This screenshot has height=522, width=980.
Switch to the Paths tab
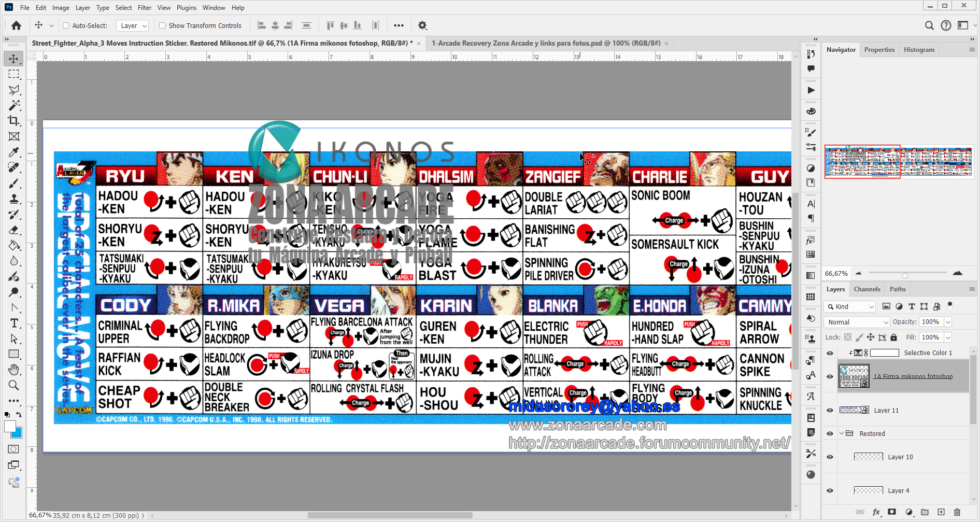898,289
